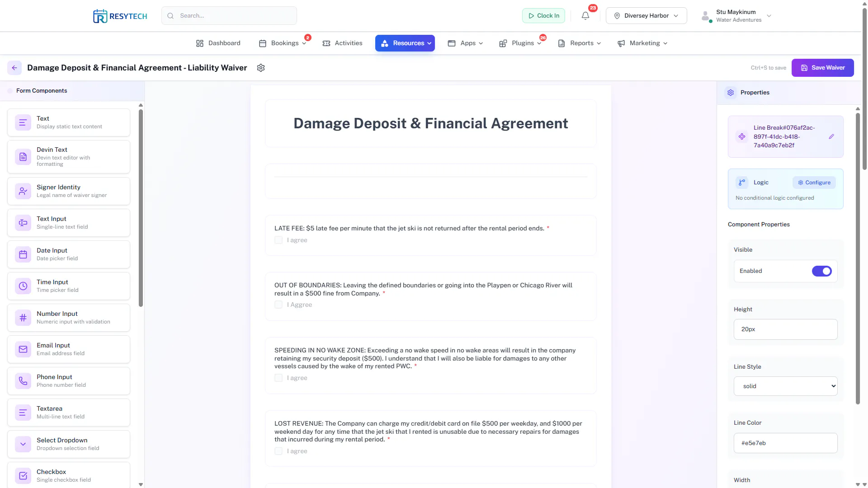This screenshot has width=868, height=488.
Task: Add a Number Input component
Action: 69,318
